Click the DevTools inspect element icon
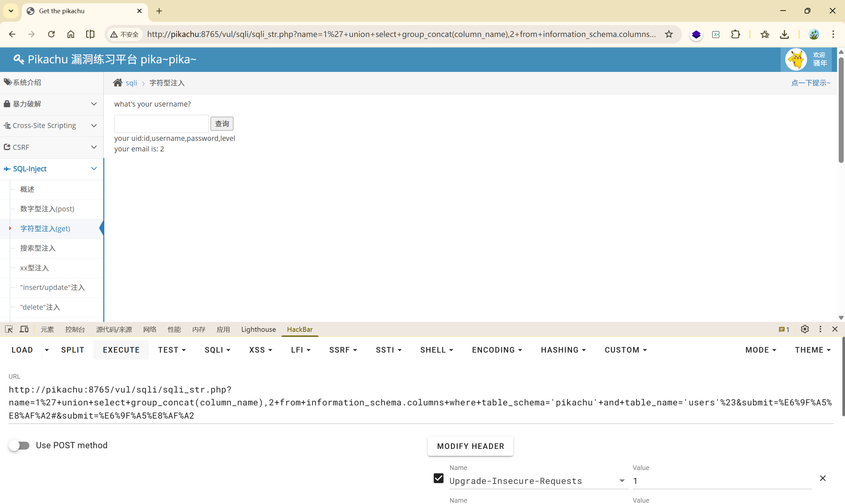Screen dimensions: 845x504 [9, 329]
